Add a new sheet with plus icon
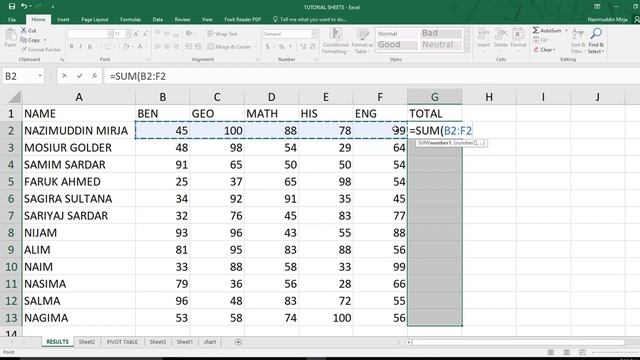Viewport: 640px width, 360px height. 238,342
